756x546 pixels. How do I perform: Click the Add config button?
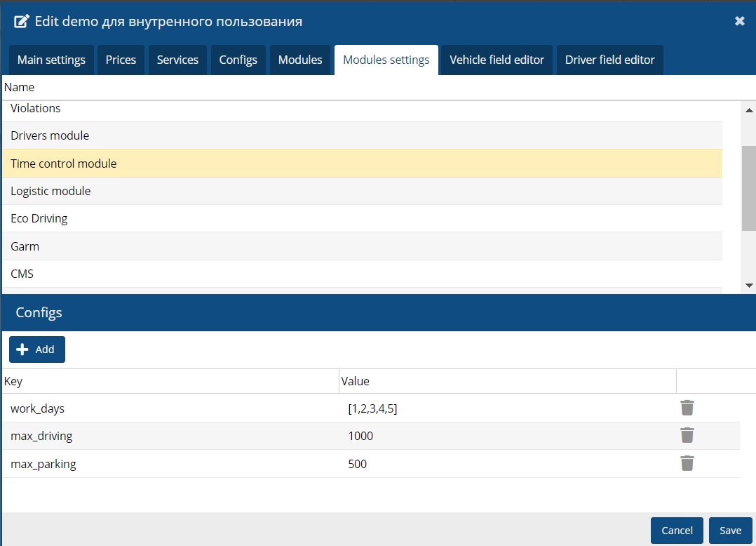click(x=37, y=349)
